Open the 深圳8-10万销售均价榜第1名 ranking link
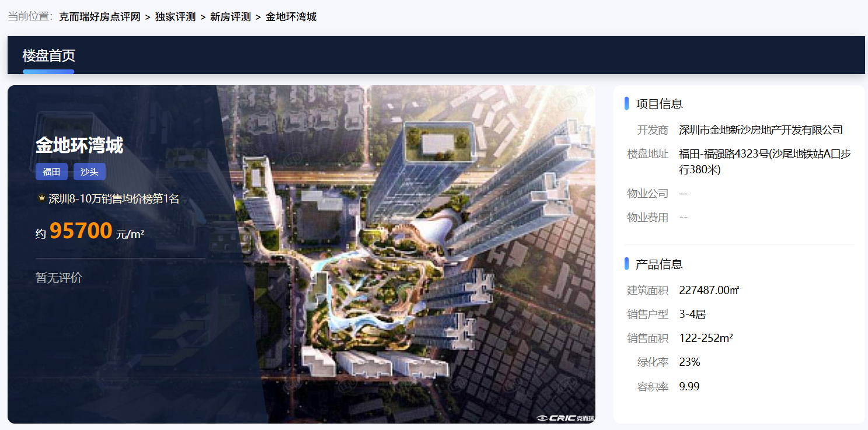Screen dimensions: 868x430 114,199
